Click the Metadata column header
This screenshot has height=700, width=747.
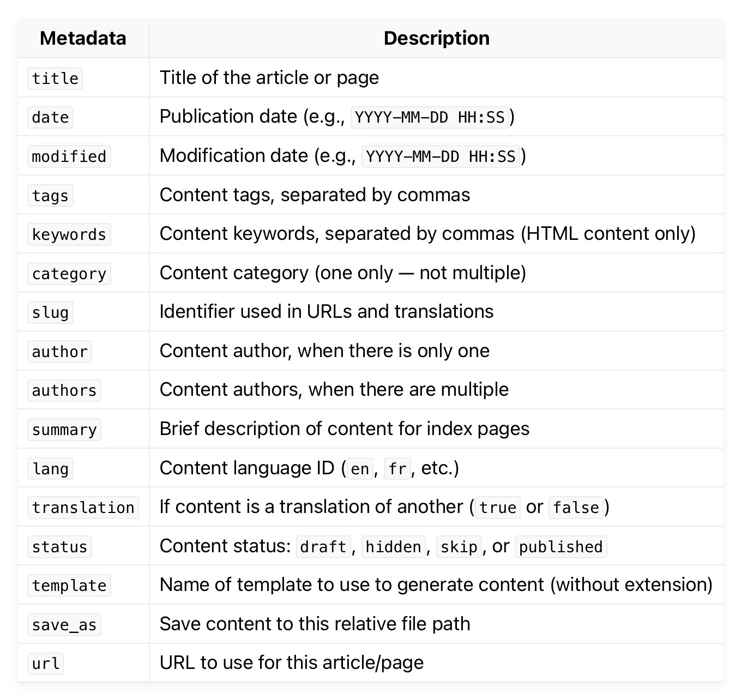click(83, 38)
